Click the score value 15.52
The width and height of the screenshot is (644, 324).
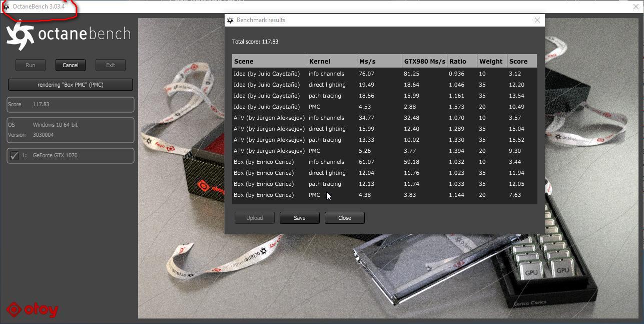(x=516, y=140)
